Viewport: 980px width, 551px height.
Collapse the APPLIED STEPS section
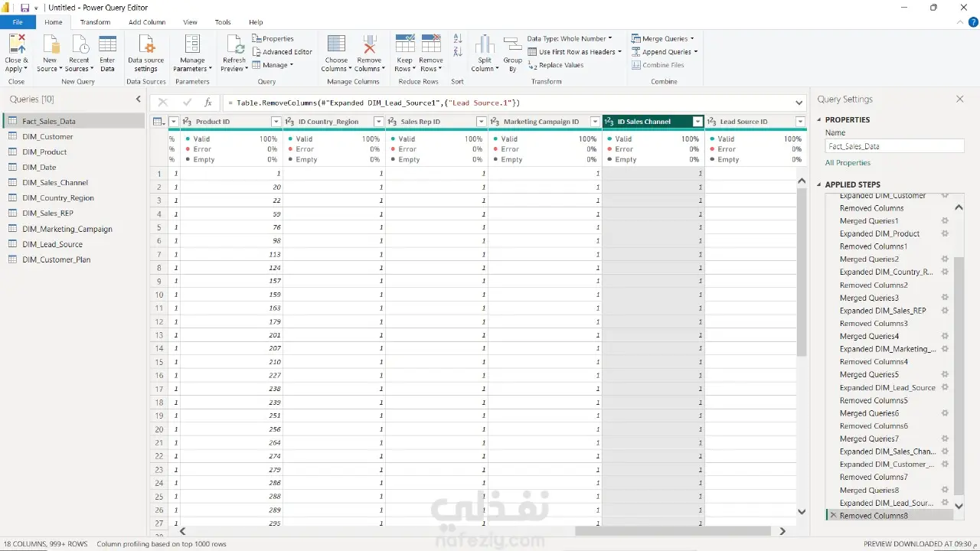click(x=819, y=184)
